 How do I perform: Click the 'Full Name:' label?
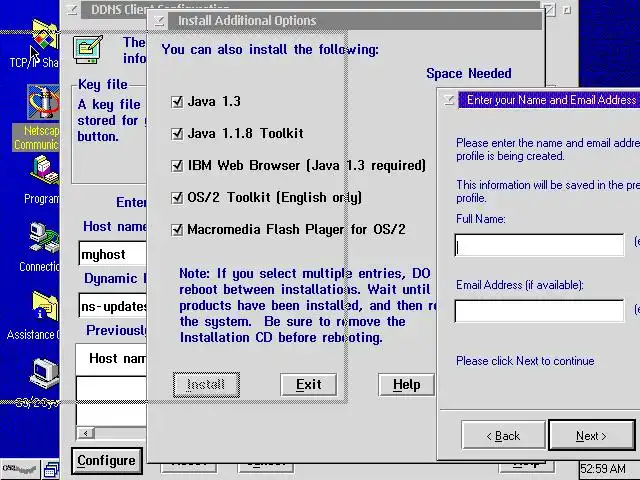[480, 219]
